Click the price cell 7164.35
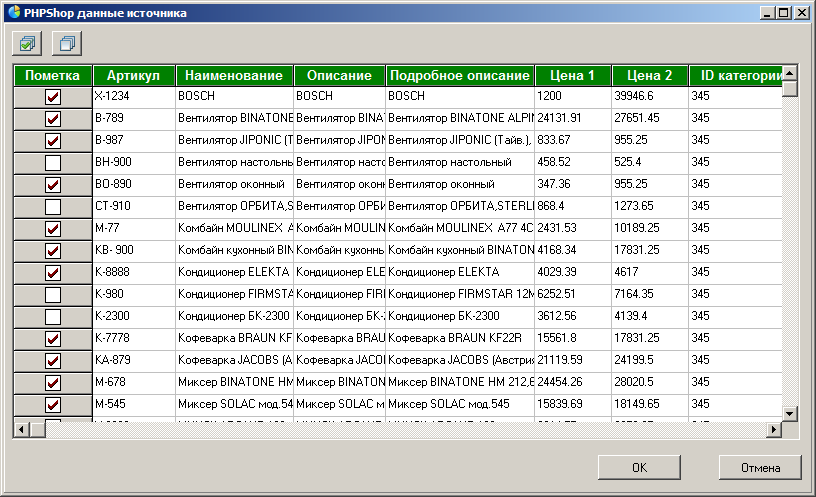 (649, 294)
